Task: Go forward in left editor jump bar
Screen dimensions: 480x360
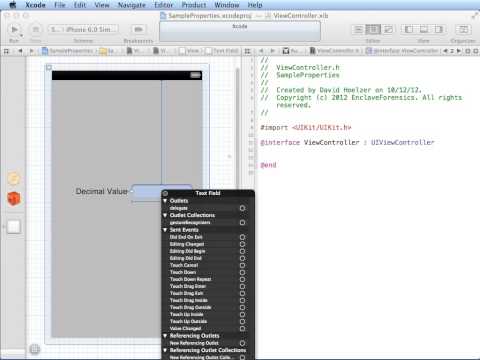Action: click(x=32, y=51)
